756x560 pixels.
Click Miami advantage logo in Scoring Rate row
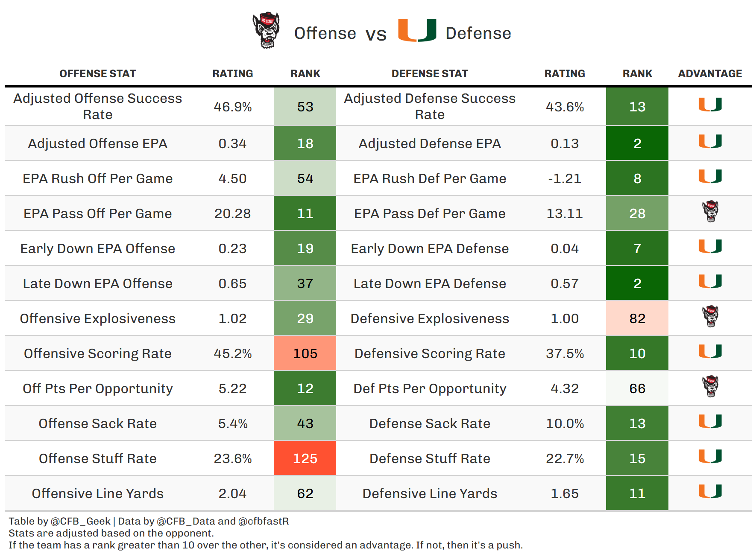coord(710,351)
